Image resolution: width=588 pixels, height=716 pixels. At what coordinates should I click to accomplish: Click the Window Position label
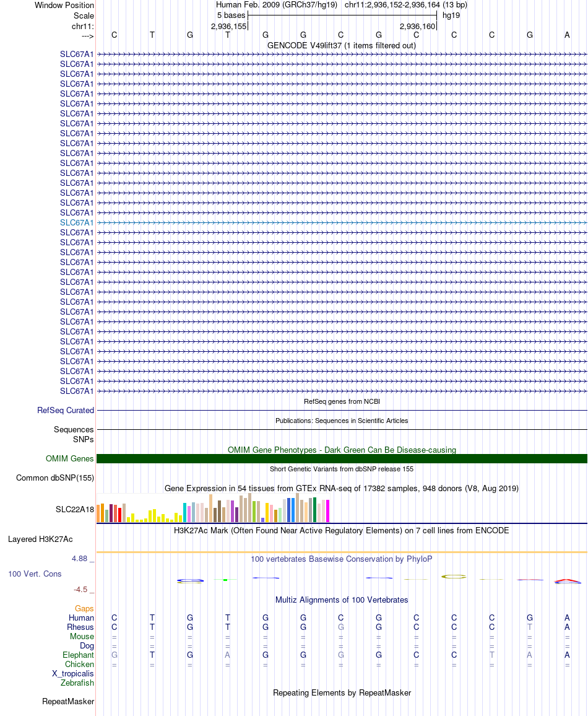(64, 6)
